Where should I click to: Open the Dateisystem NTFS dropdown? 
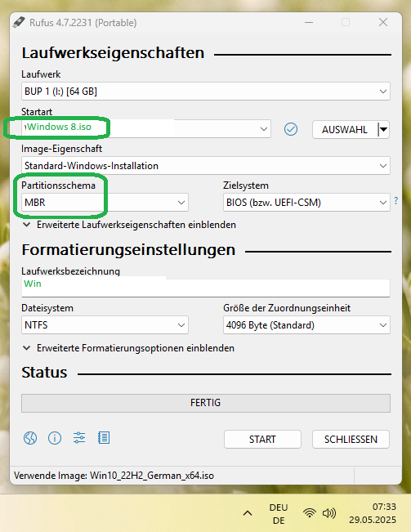105,325
